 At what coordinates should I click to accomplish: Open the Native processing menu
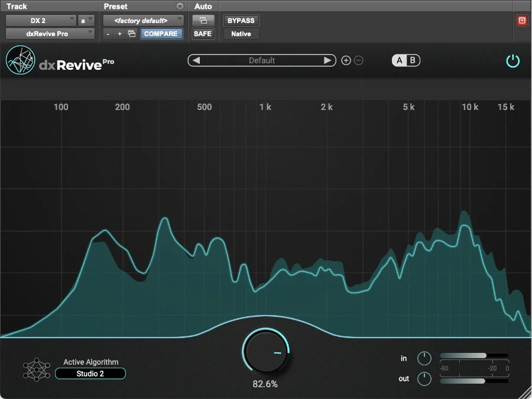(x=241, y=34)
